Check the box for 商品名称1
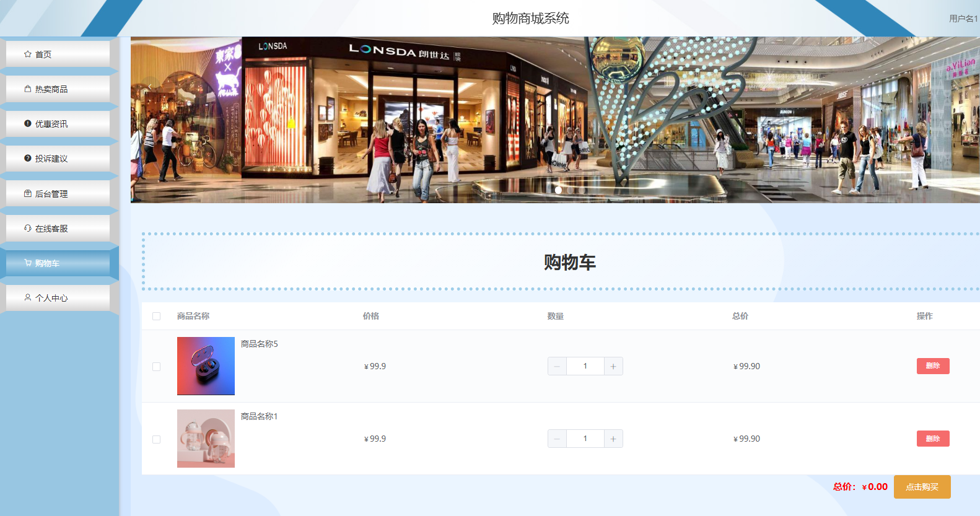The width and height of the screenshot is (980, 516). click(156, 439)
